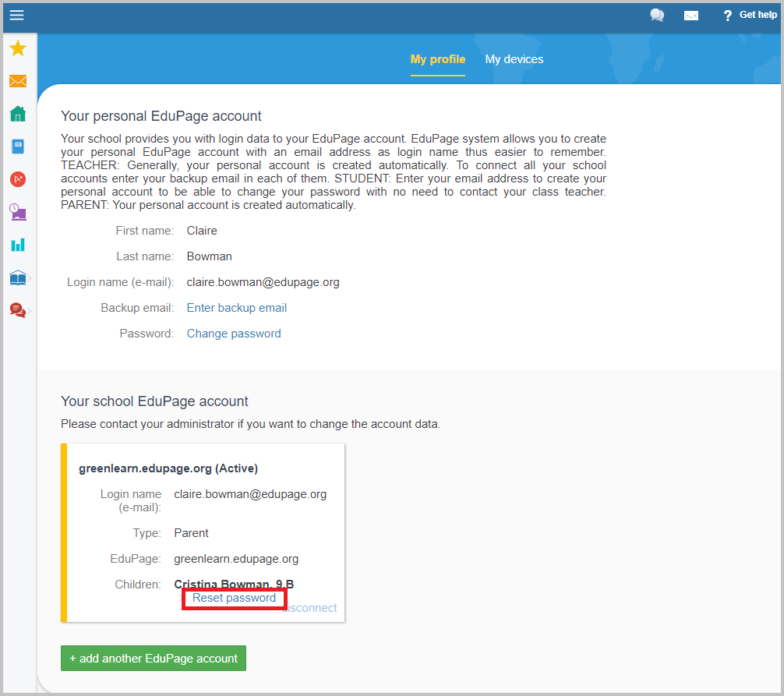The height and width of the screenshot is (696, 784).
Task: Expand the chevron beside the red speech bubbles
Action: pyautogui.click(x=30, y=311)
